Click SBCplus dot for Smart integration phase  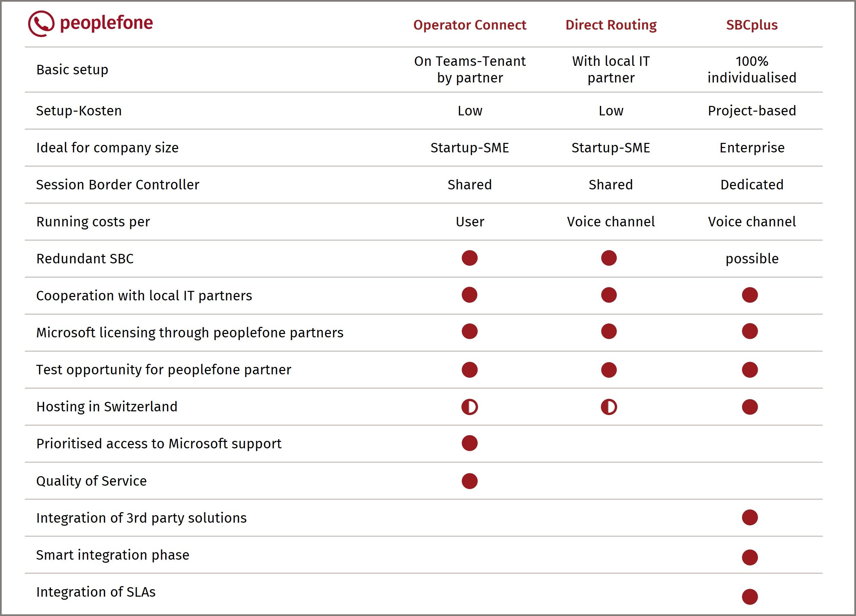[749, 558]
